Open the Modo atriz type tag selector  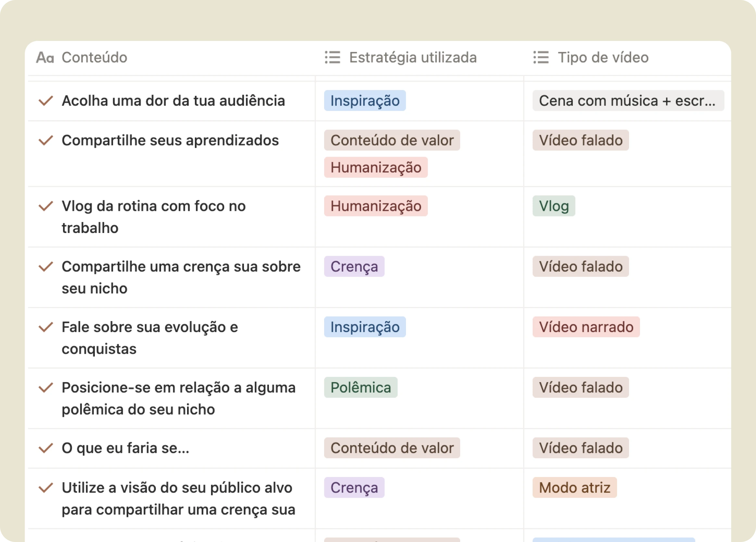click(x=575, y=488)
